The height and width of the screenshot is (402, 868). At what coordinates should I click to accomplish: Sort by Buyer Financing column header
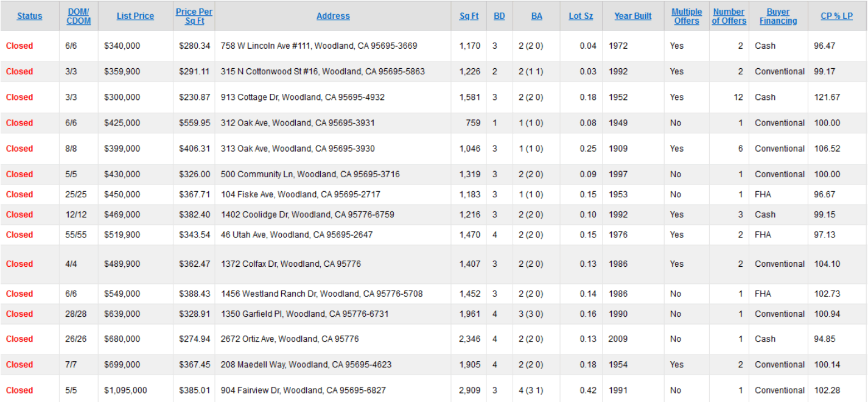tap(778, 16)
